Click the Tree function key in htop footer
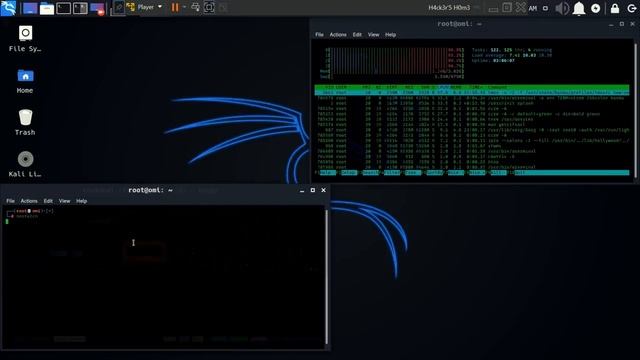 pos(413,173)
